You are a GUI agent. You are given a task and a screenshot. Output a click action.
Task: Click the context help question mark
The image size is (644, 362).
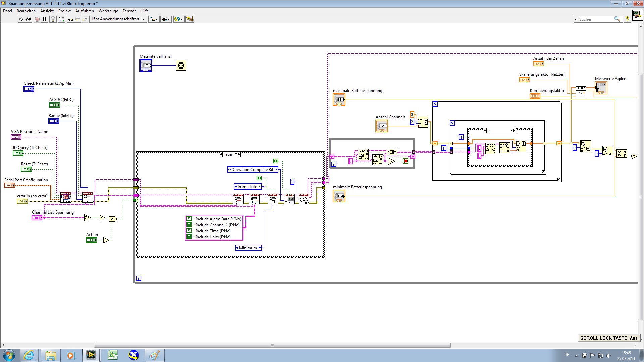click(627, 19)
